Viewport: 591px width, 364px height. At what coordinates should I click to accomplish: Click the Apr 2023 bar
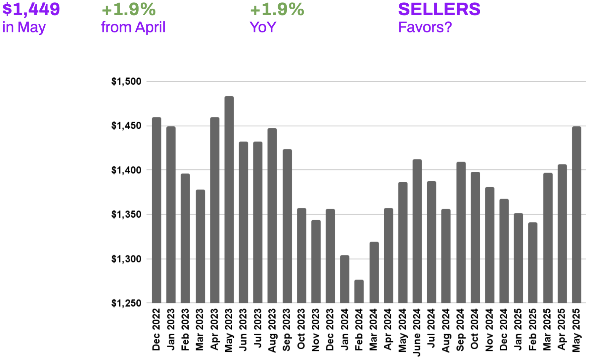click(x=215, y=210)
